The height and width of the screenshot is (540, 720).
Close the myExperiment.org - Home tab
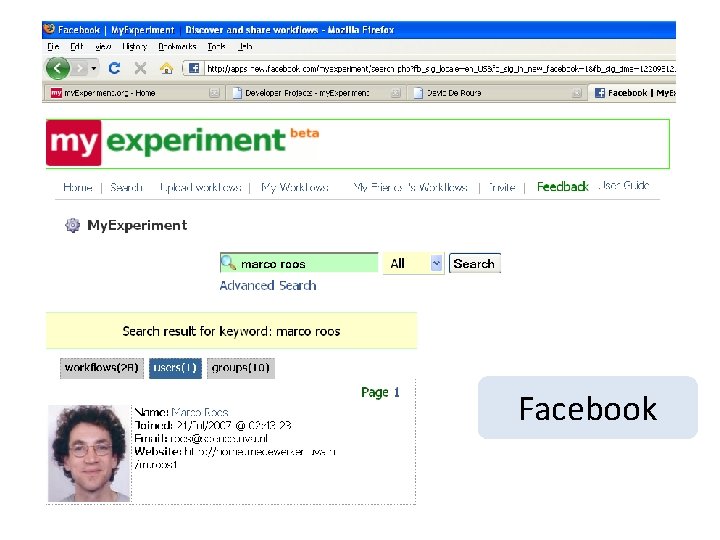[214, 93]
